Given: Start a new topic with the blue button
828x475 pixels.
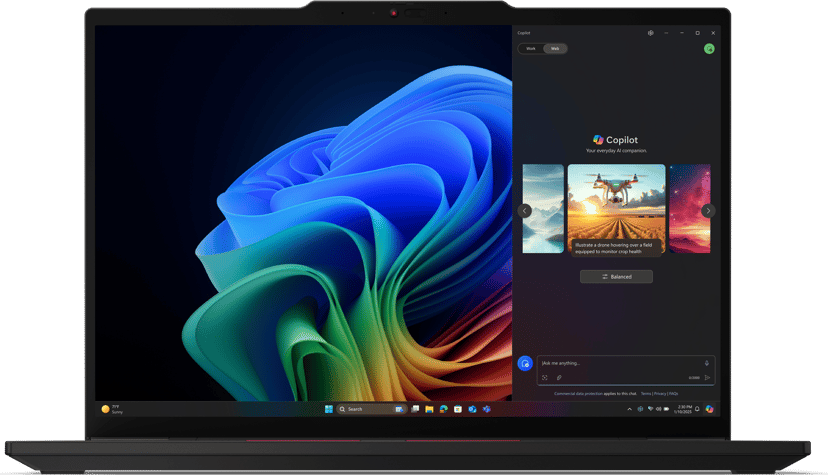Looking at the screenshot, I should [x=525, y=364].
